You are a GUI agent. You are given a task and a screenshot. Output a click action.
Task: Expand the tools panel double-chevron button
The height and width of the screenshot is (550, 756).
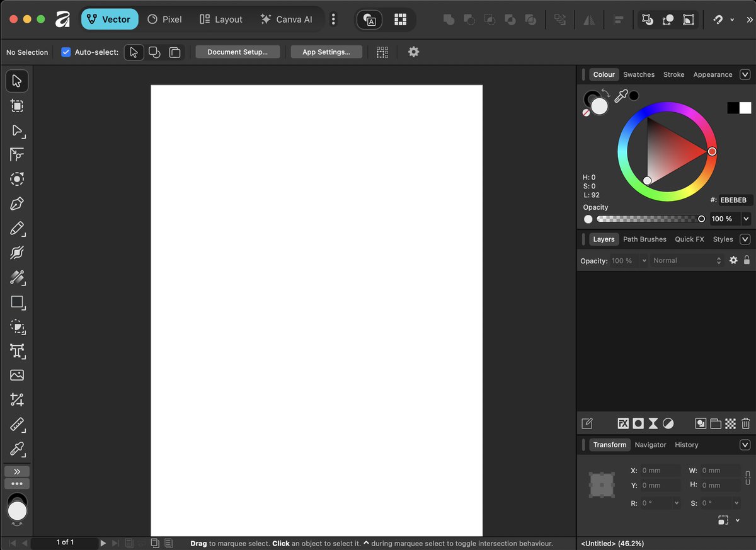(x=17, y=472)
